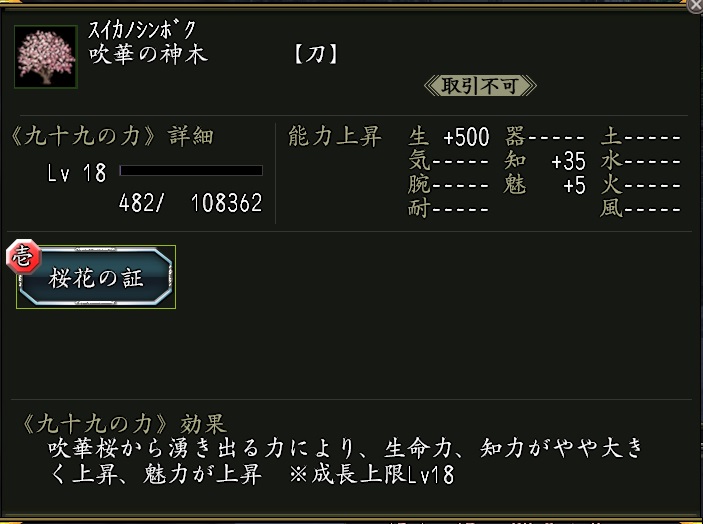The height and width of the screenshot is (524, 703).
Task: Select the 腕 stat row
Action: point(449,186)
